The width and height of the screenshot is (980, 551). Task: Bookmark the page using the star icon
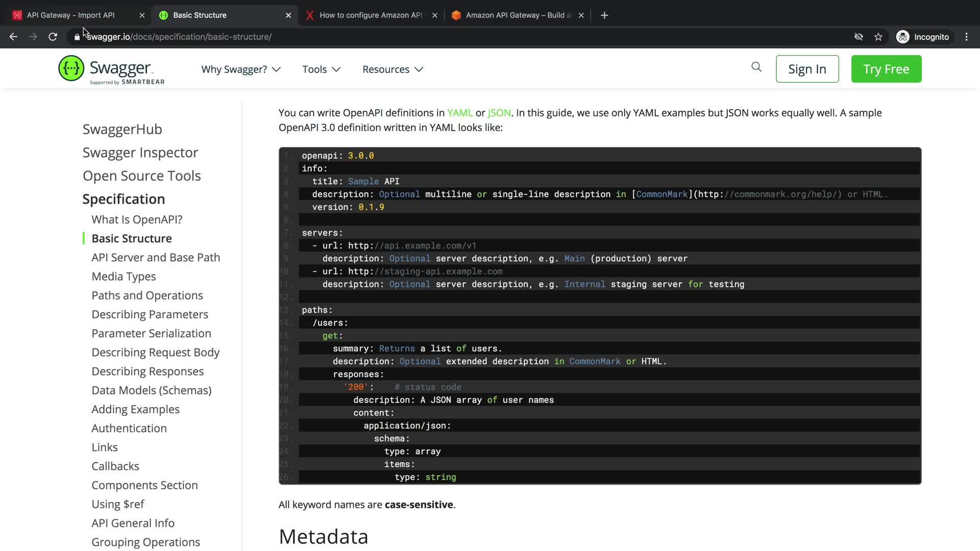click(x=878, y=37)
